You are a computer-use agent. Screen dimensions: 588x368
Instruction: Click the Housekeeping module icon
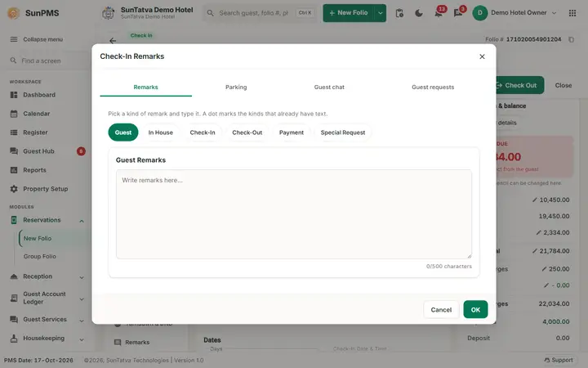(x=14, y=339)
